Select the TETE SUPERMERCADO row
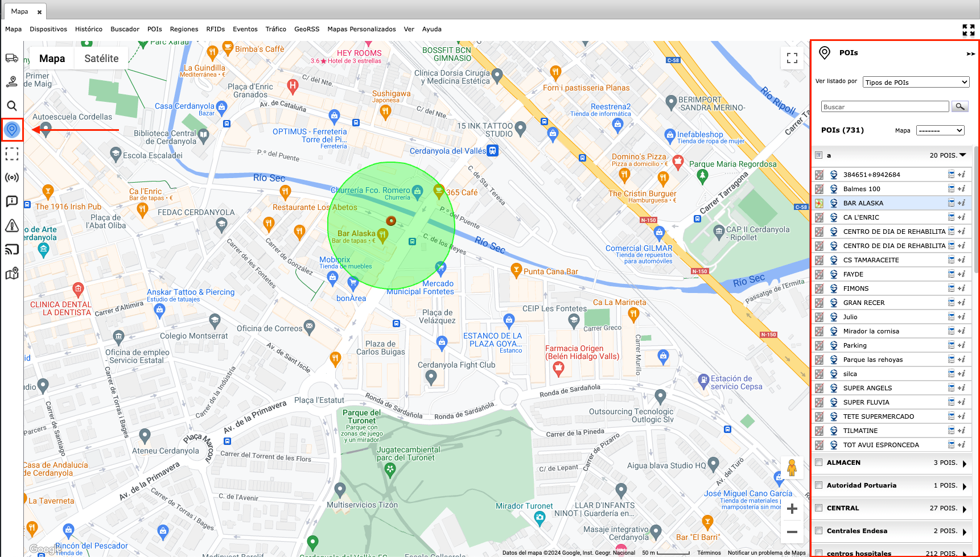 point(892,416)
